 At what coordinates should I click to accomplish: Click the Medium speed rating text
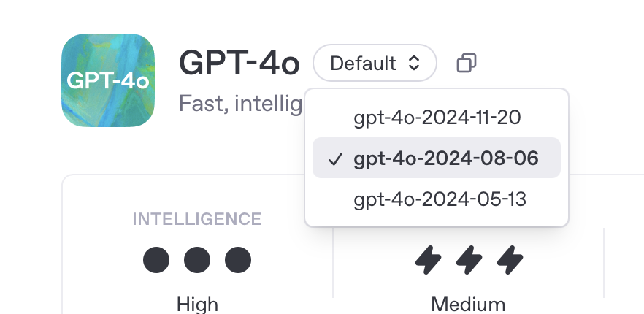[x=468, y=305]
